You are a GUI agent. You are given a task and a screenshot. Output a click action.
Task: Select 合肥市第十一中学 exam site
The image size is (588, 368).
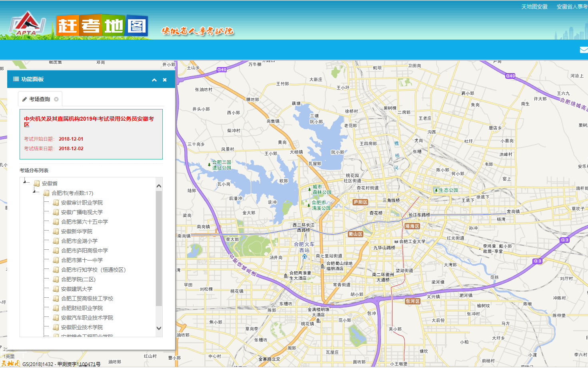(82, 260)
